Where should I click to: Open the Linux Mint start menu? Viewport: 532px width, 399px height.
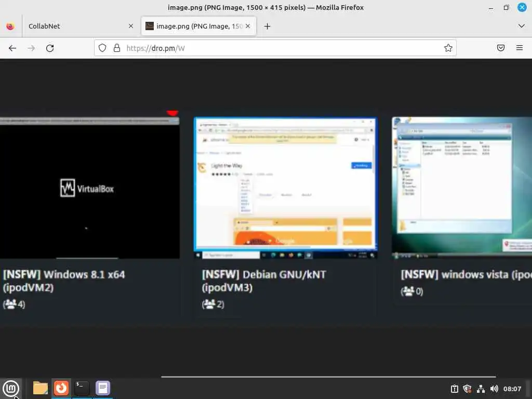click(x=11, y=389)
